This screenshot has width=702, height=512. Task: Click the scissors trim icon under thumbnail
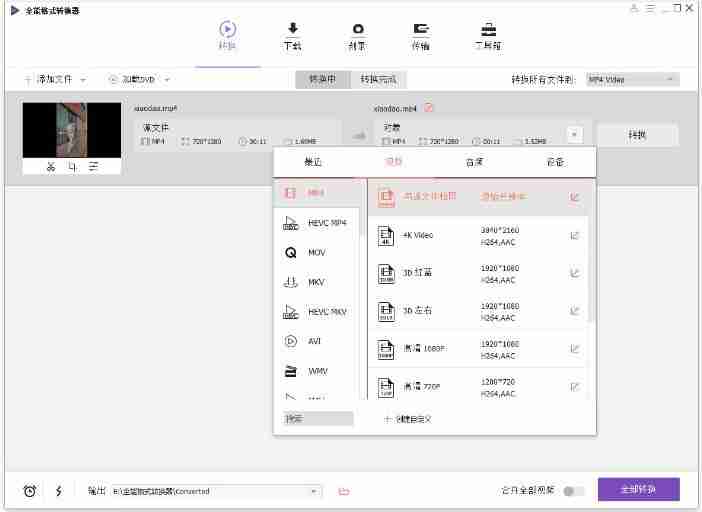(x=51, y=167)
